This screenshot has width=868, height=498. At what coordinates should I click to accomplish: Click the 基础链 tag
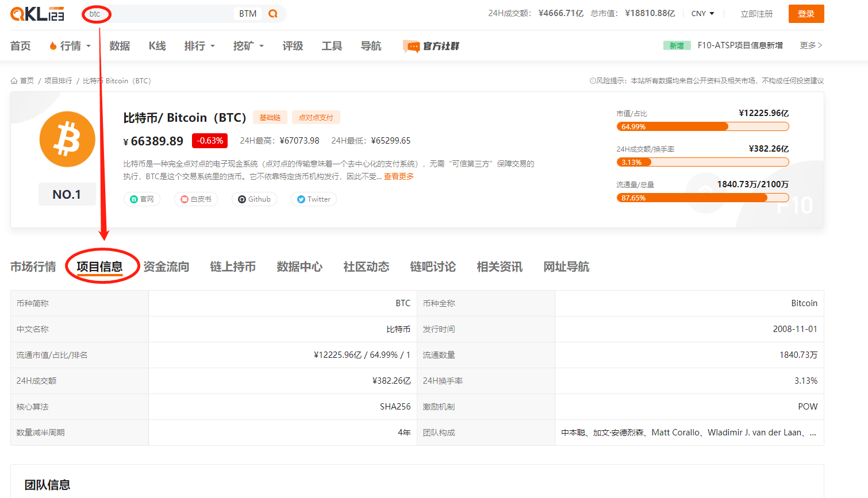tap(270, 118)
